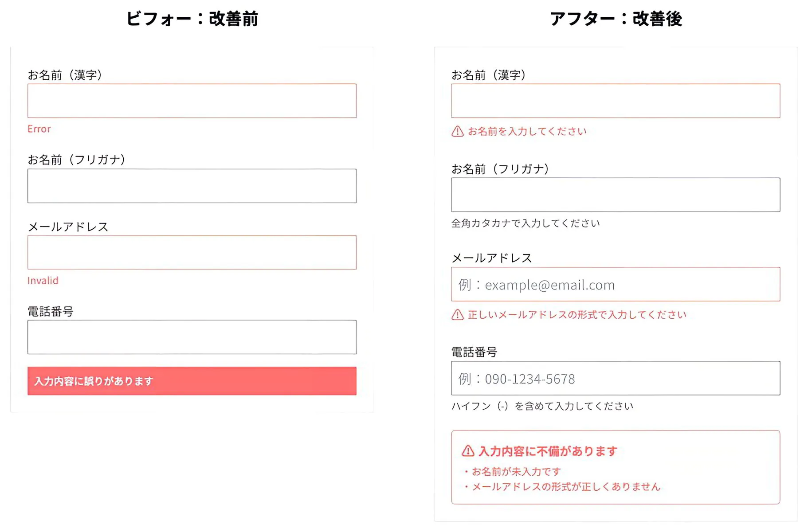The width and height of the screenshot is (808, 532).
Task: Focus the before-form お名前（漢字） field
Action: [192, 101]
